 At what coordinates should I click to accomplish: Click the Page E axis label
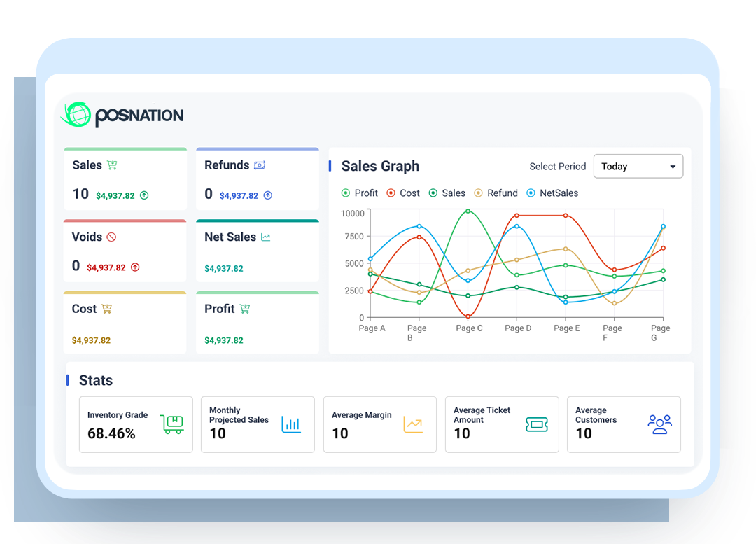pyautogui.click(x=567, y=328)
